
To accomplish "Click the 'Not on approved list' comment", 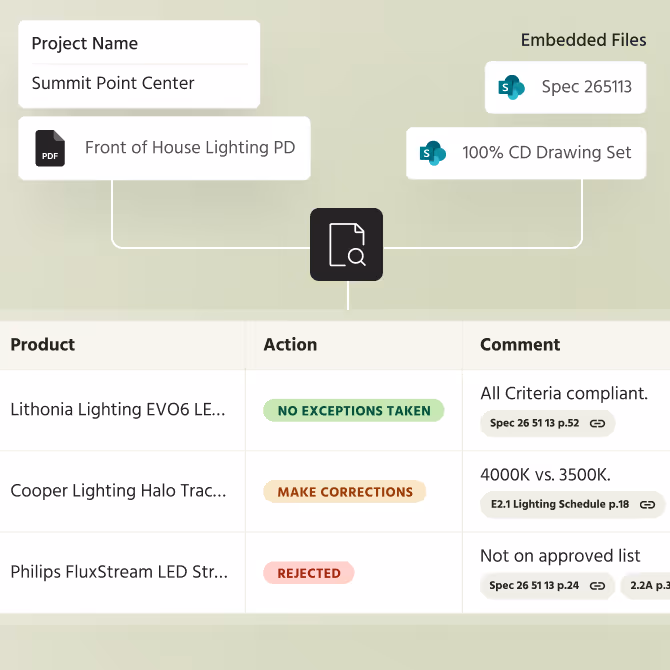I will coord(560,556).
